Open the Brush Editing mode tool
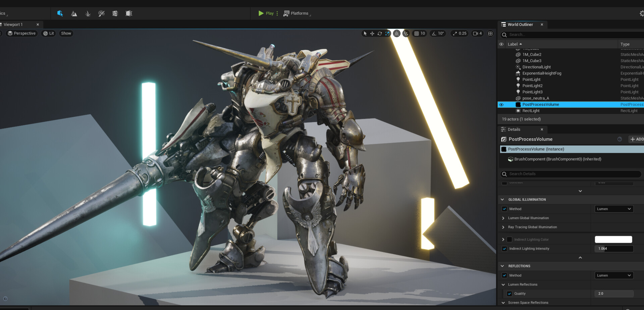The width and height of the screenshot is (644, 310). pyautogui.click(x=129, y=13)
